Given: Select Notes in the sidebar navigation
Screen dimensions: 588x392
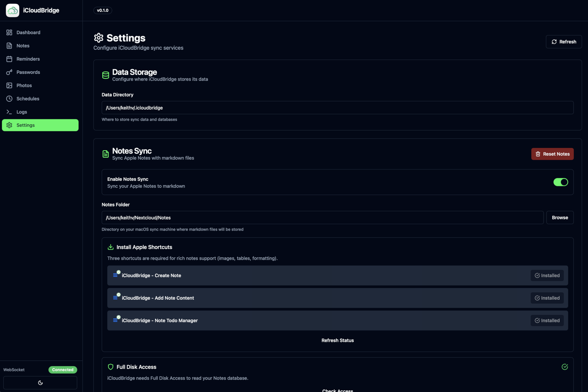Looking at the screenshot, I should tap(23, 45).
